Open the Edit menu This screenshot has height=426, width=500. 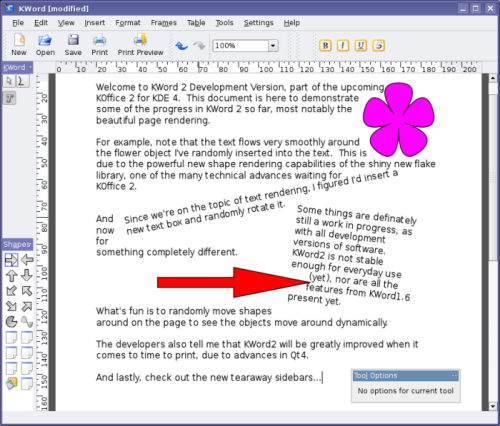pos(41,23)
